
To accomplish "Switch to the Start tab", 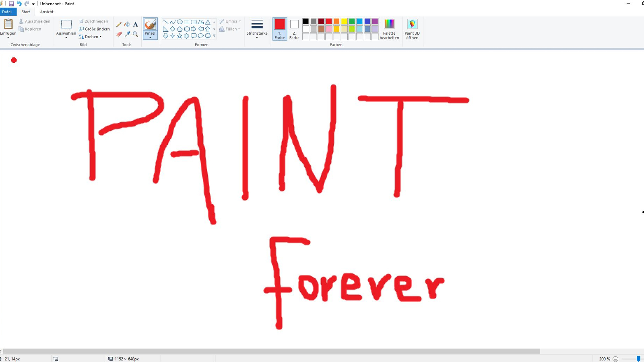I will [x=26, y=12].
